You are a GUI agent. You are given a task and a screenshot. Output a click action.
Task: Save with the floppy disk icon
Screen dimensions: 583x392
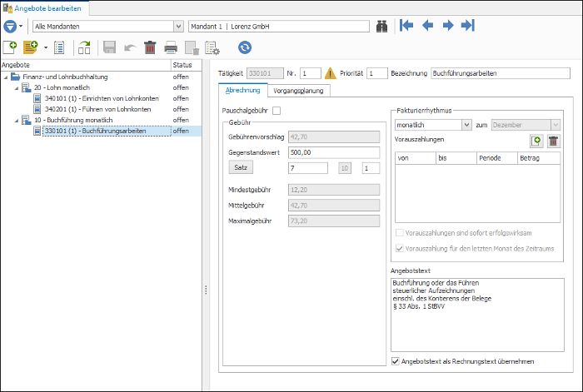coord(109,47)
